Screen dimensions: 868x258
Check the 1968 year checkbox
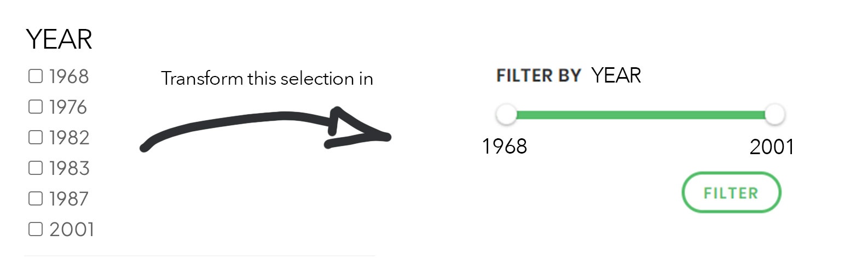point(36,77)
